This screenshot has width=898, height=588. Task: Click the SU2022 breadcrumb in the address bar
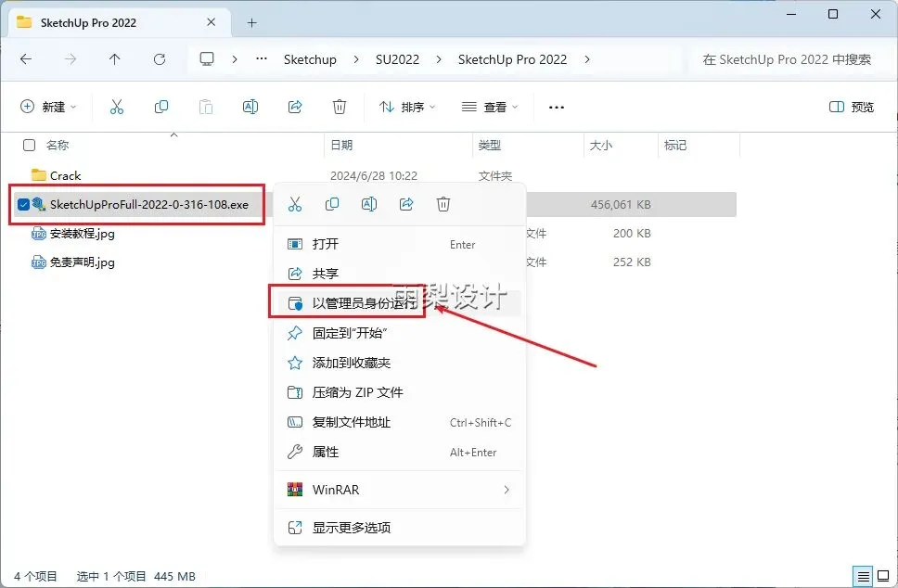[x=397, y=59]
